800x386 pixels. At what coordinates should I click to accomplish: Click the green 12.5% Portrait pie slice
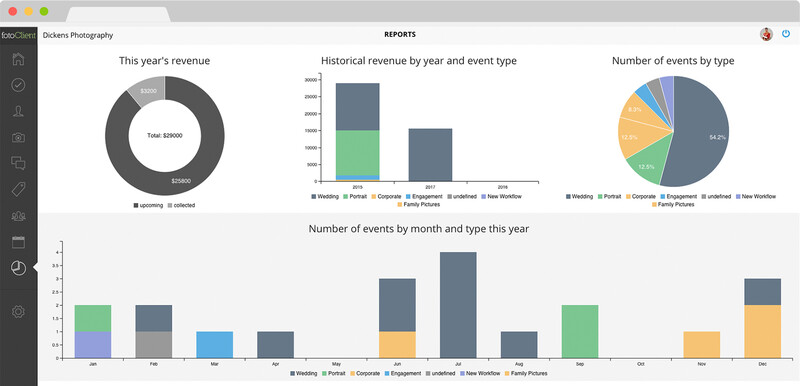pyautogui.click(x=645, y=166)
